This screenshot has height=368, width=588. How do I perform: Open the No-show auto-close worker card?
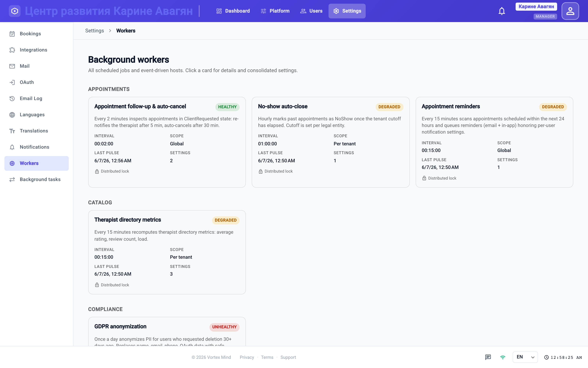coord(330,142)
